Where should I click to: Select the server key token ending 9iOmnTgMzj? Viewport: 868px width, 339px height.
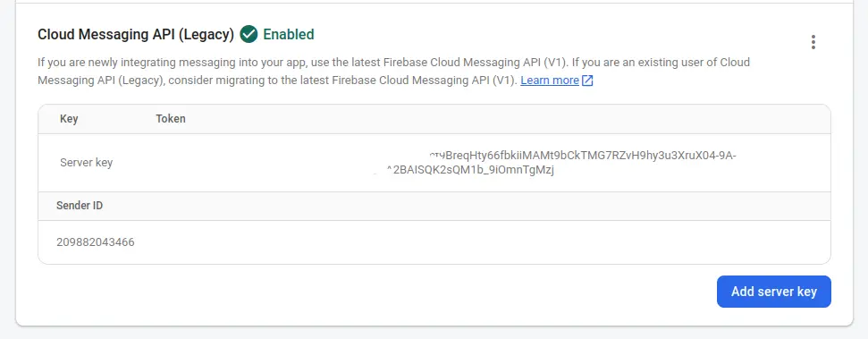tap(470, 170)
